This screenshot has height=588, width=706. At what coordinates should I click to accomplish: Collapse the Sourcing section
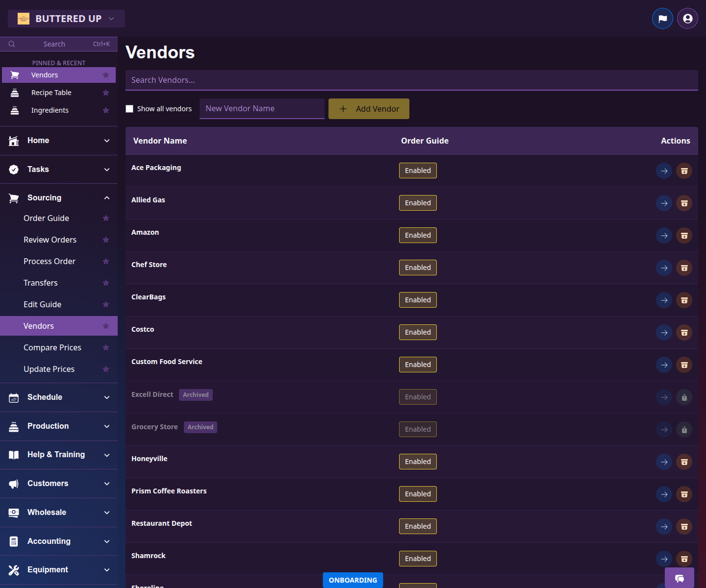click(x=107, y=197)
